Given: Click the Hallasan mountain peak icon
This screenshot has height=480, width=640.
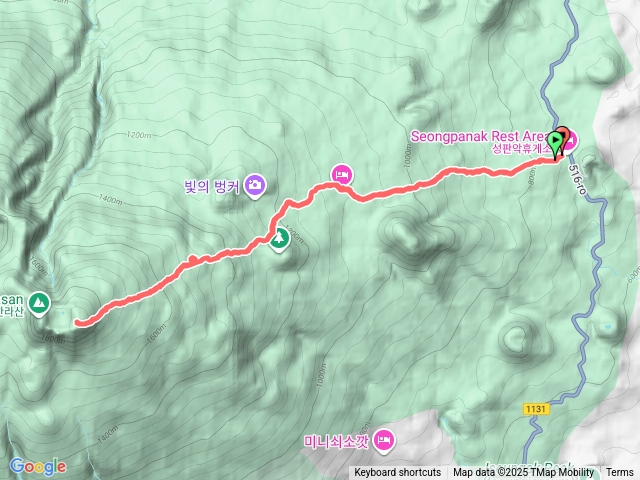Looking at the screenshot, I should click(39, 304).
